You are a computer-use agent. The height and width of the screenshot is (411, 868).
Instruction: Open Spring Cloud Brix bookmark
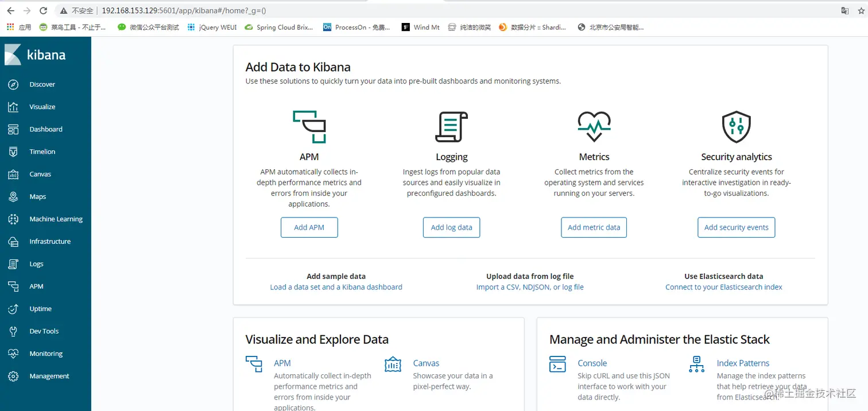(279, 27)
